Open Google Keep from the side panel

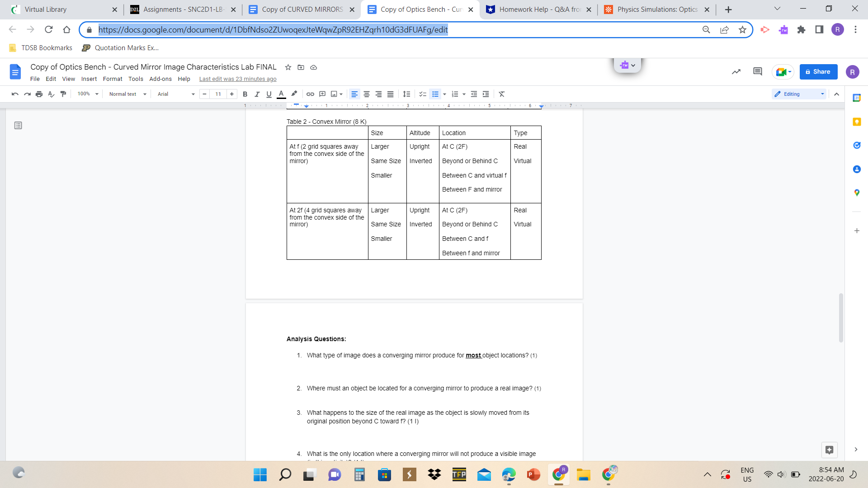(857, 122)
